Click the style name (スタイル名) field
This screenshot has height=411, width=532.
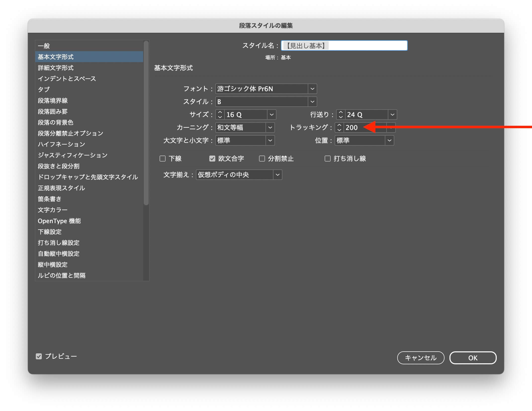[344, 46]
